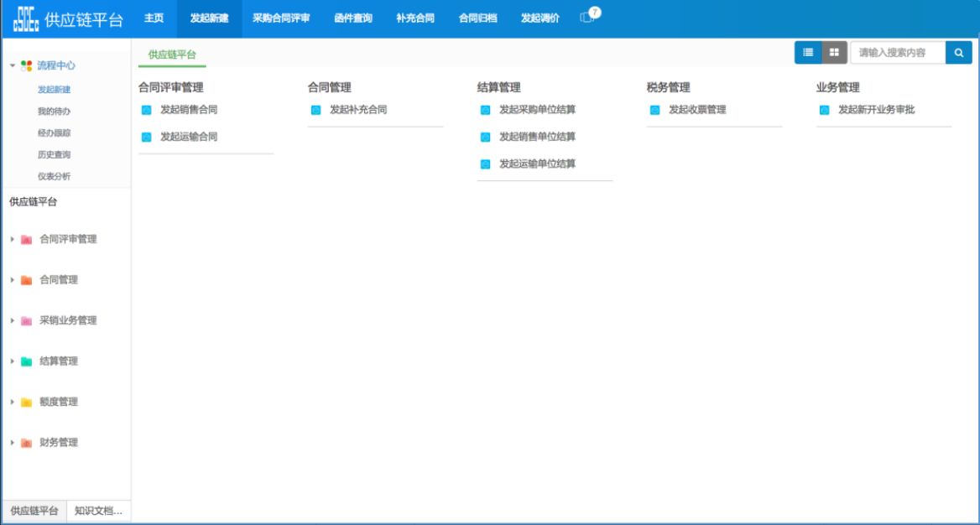Open the 合同归档 top menu

(477, 18)
